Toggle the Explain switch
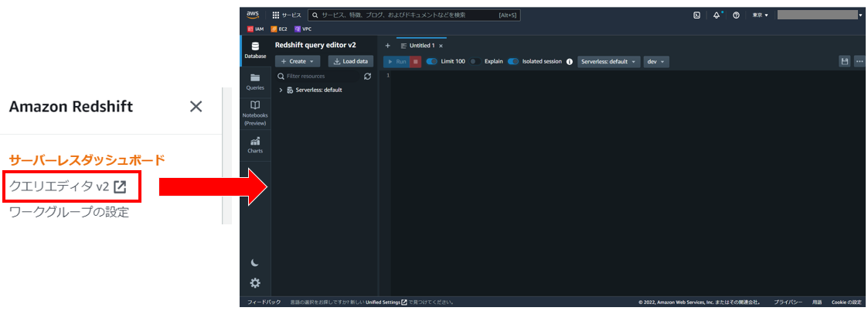868x311 pixels. coord(475,62)
